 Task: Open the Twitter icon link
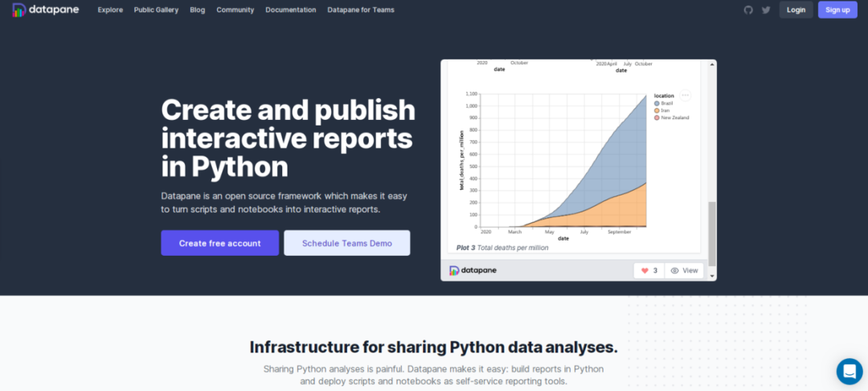pyautogui.click(x=766, y=10)
